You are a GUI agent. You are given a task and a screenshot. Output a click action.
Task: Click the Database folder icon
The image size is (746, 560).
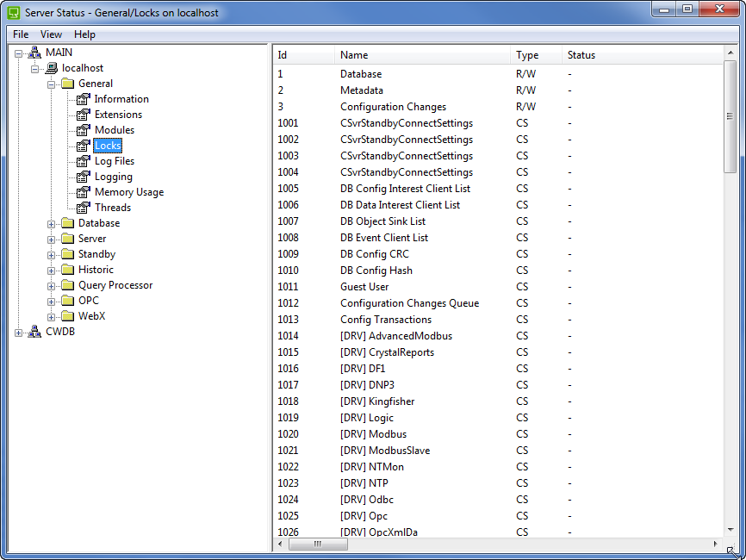coord(68,223)
